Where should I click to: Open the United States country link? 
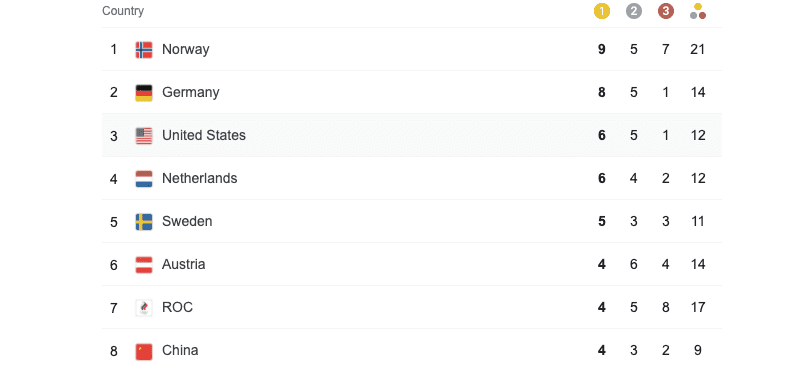coord(204,135)
